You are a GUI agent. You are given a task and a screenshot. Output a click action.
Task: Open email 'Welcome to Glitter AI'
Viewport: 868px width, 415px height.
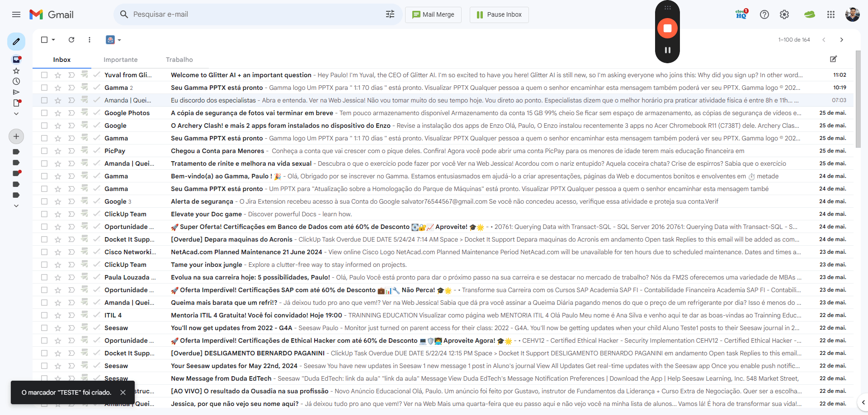[443, 75]
